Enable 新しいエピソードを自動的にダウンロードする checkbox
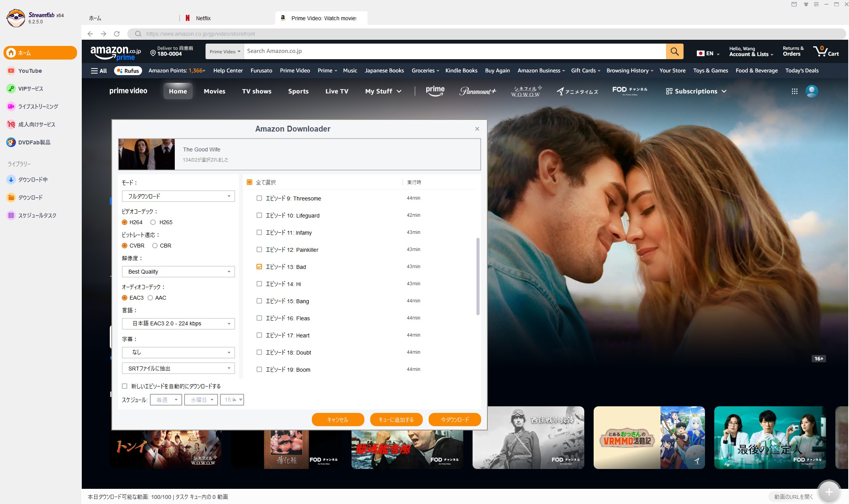 point(125,386)
